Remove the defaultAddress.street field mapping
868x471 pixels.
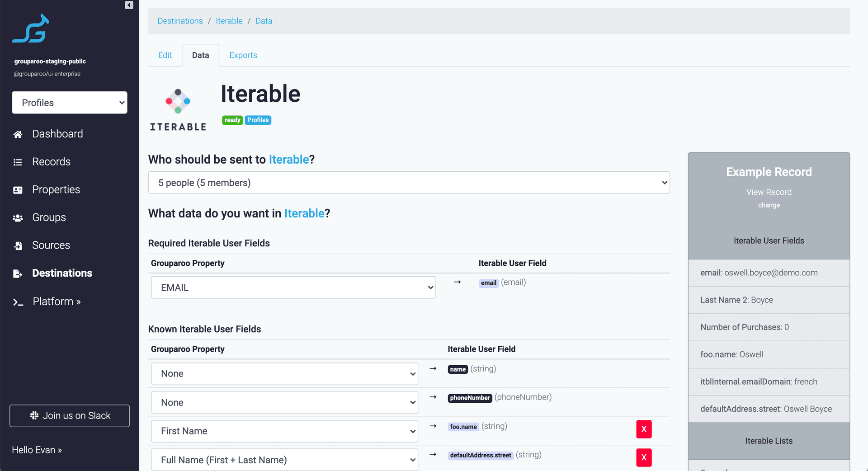[x=644, y=457]
